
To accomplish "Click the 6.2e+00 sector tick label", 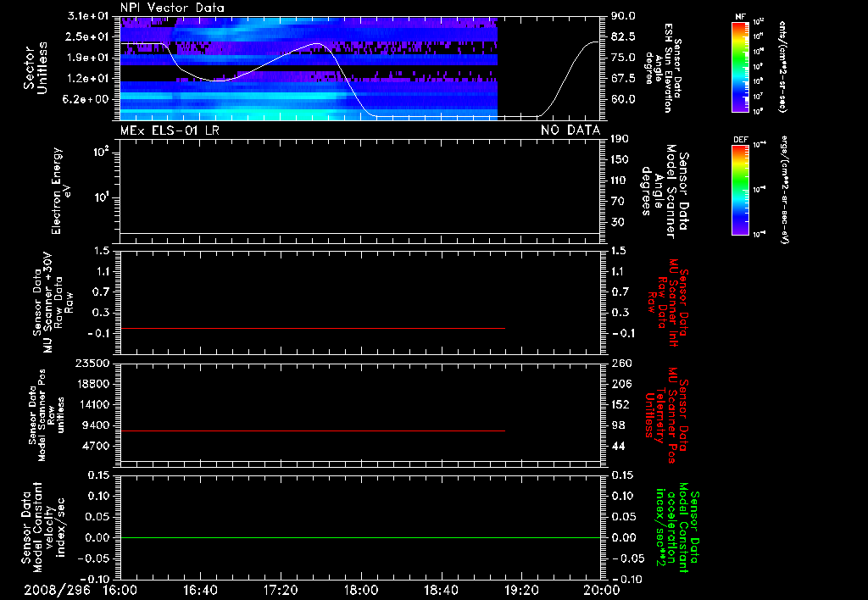I will [x=87, y=99].
